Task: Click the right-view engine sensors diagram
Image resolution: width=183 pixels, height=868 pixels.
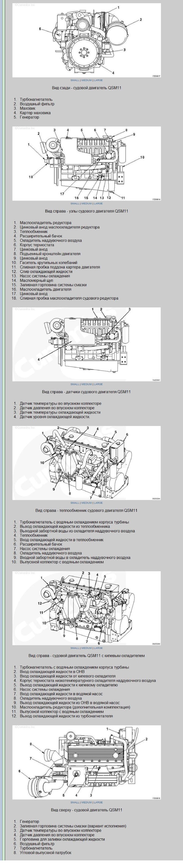Action: point(87,344)
